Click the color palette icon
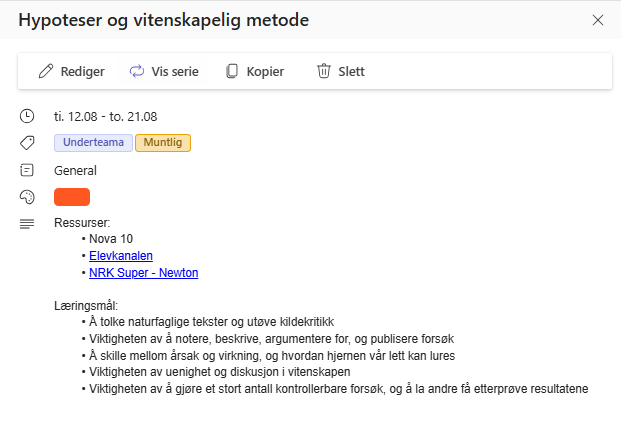This screenshot has width=621, height=440. 27,197
